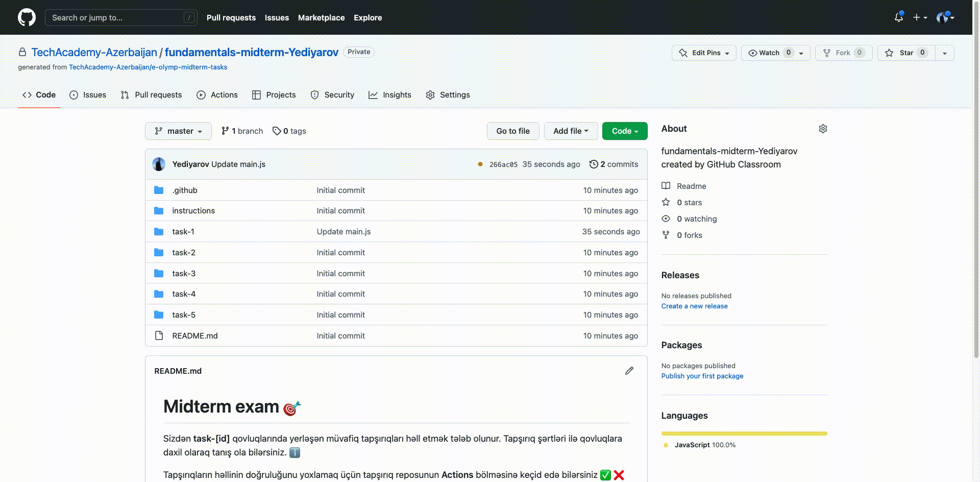Open the 2 commits history link
Image resolution: width=980 pixels, height=482 pixels.
[614, 164]
